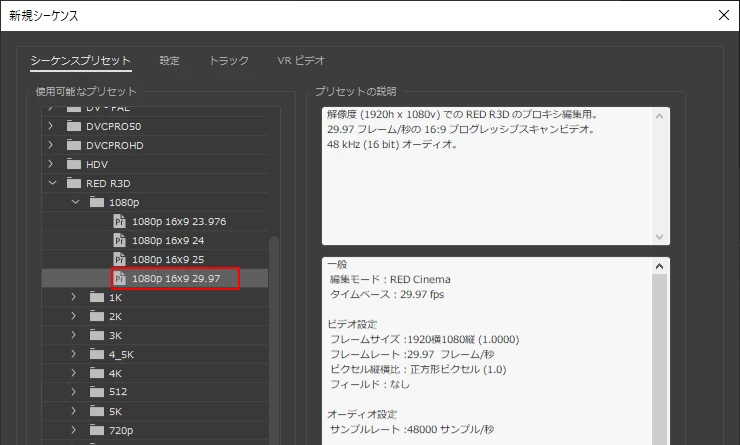Select the RED R3D folder label
Viewport: 740px width, 445px height.
click(x=108, y=183)
